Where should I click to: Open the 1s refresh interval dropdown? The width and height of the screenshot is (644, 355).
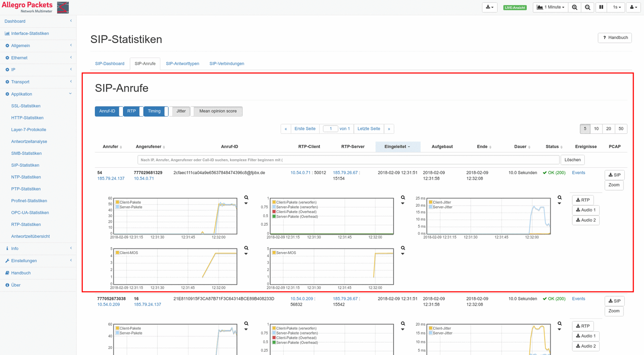pyautogui.click(x=616, y=7)
